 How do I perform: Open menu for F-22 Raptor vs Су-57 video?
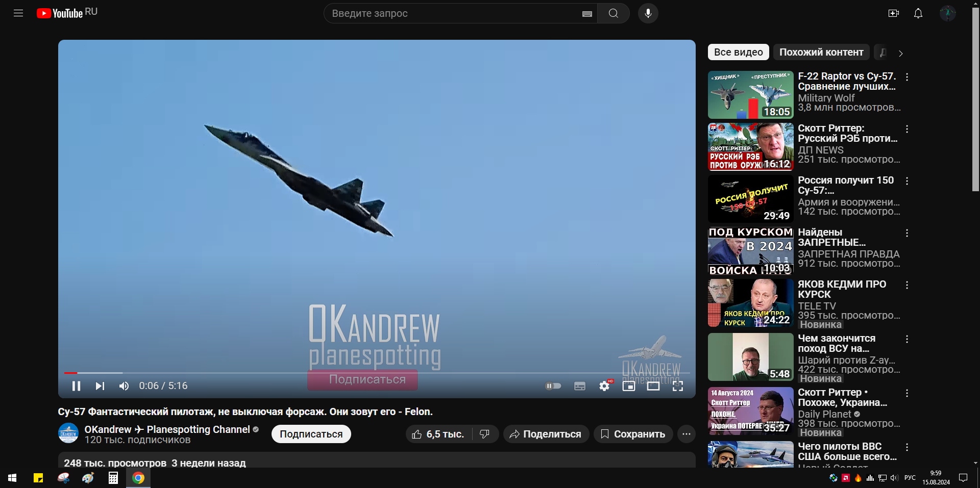pyautogui.click(x=907, y=77)
